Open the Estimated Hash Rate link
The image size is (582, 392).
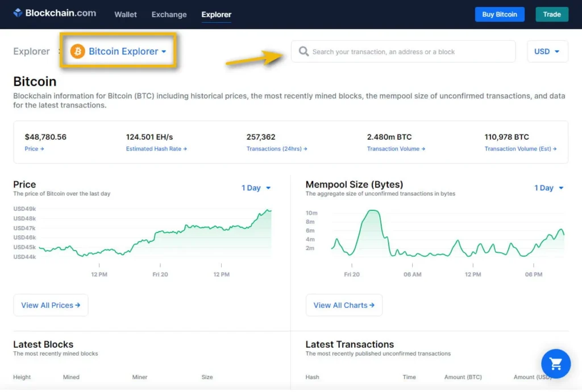[x=156, y=149]
